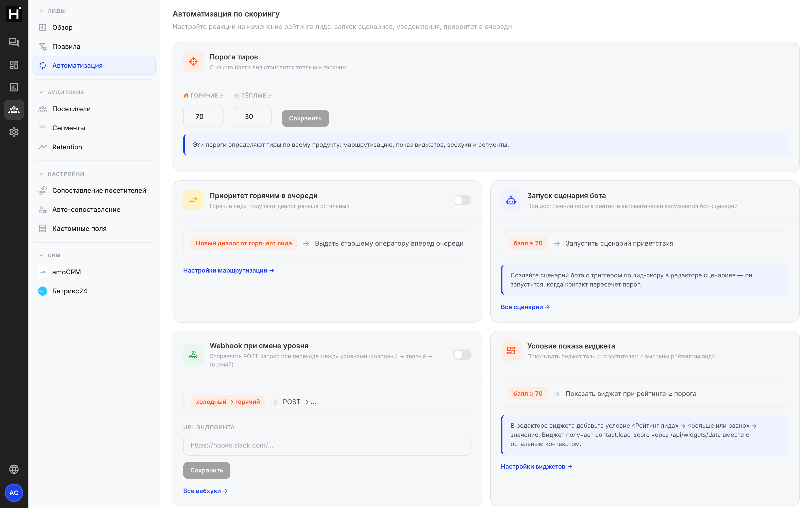Click балл ≥ 70 tag in Запуск сценария бота

(x=528, y=243)
